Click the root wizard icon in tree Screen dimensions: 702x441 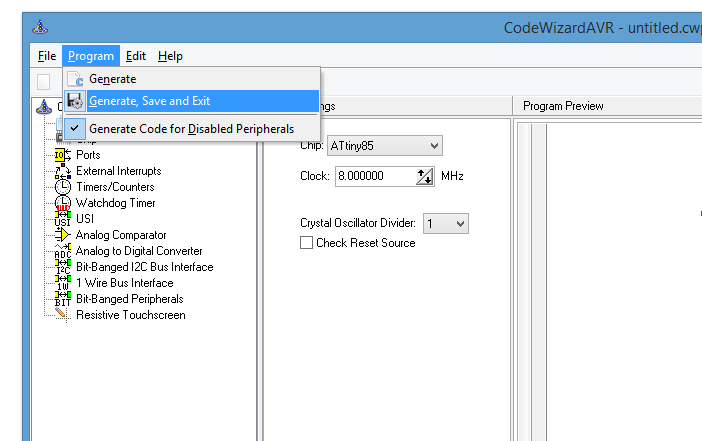coord(44,107)
